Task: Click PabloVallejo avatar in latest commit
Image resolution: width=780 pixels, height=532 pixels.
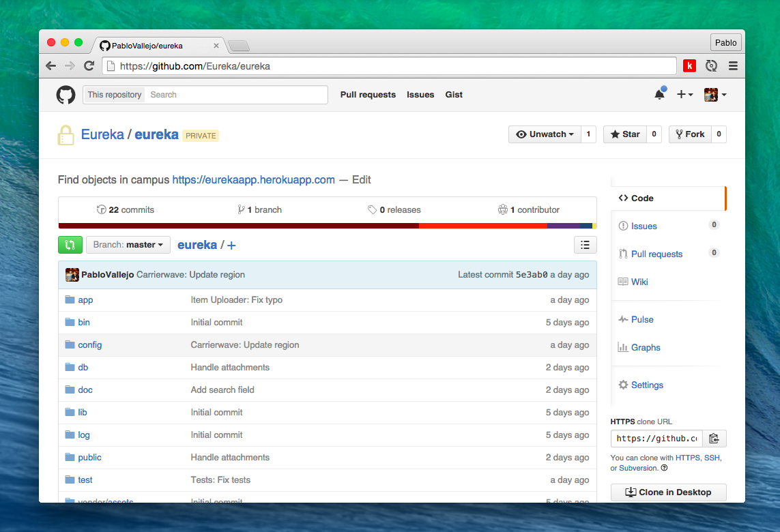Action: click(x=72, y=274)
